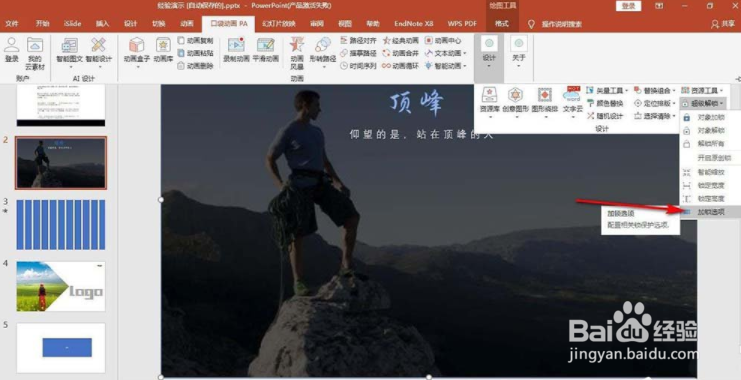Click the 操作说明搜索 tell-me search box
Viewport: 741px width, 380px height.
point(556,24)
